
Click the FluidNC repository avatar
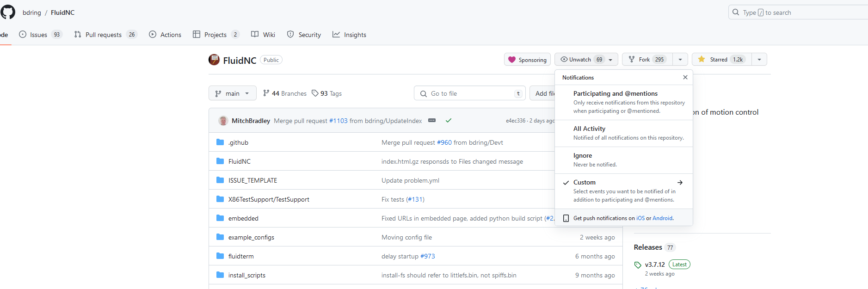point(214,60)
